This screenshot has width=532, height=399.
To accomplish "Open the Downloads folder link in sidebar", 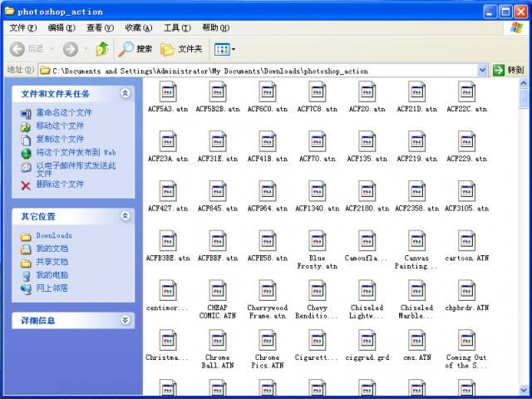I will (x=54, y=235).
